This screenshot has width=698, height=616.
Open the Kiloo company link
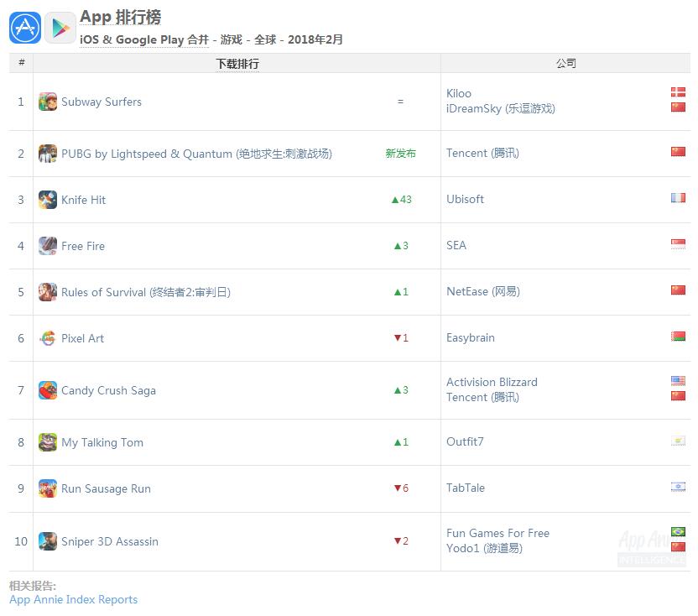click(x=459, y=93)
